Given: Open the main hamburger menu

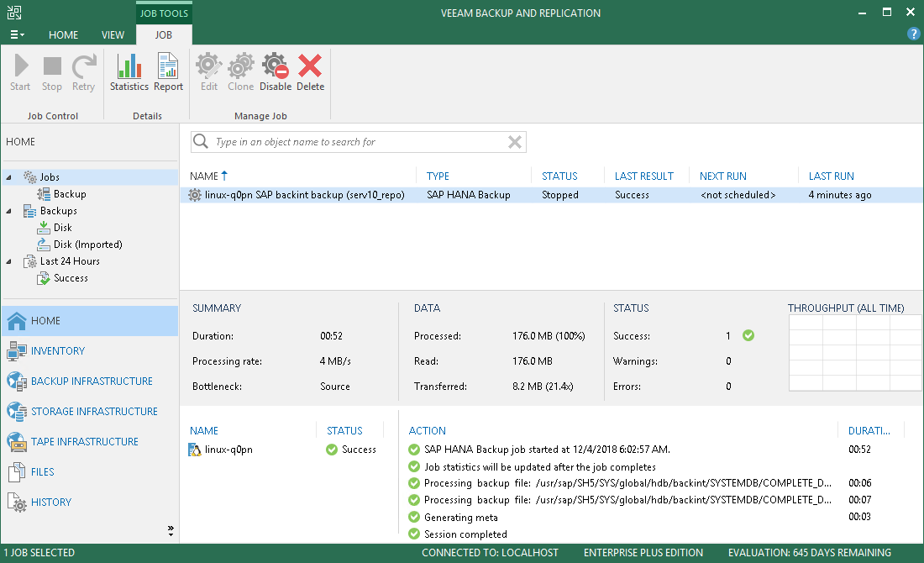Looking at the screenshot, I should pos(17,34).
